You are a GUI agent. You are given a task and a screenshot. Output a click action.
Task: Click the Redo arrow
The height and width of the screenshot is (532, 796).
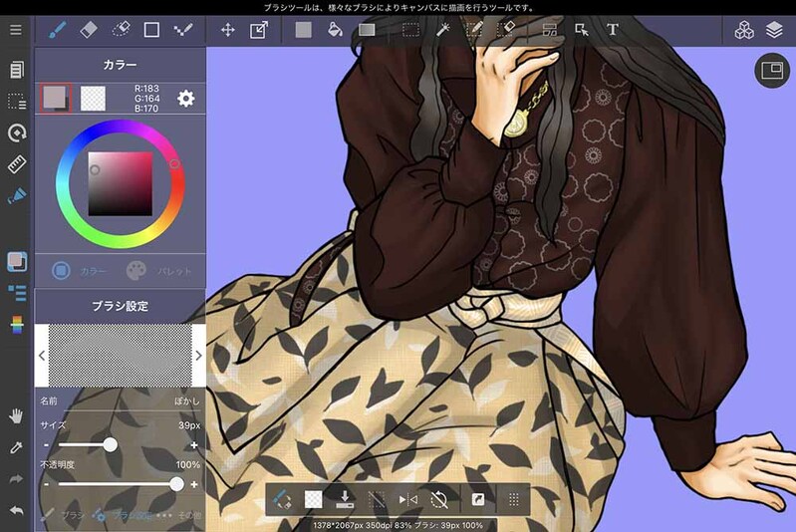tap(16, 478)
